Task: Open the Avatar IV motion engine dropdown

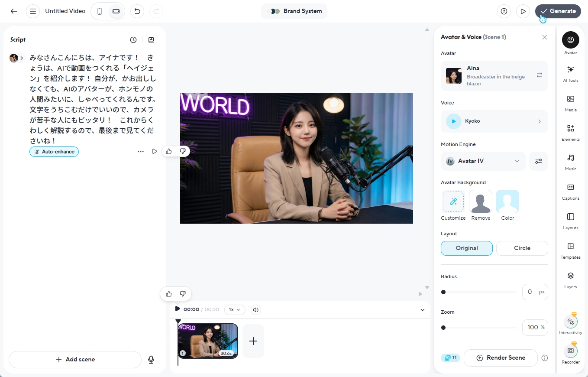Action: pyautogui.click(x=482, y=161)
